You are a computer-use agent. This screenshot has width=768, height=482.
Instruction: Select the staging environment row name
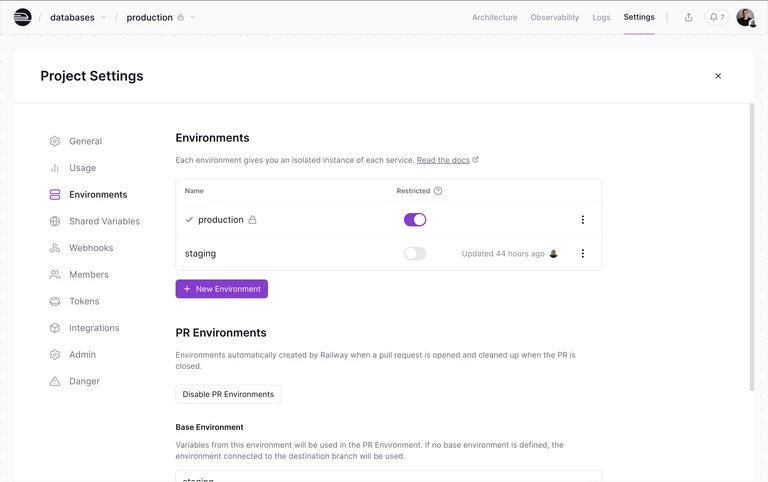200,254
